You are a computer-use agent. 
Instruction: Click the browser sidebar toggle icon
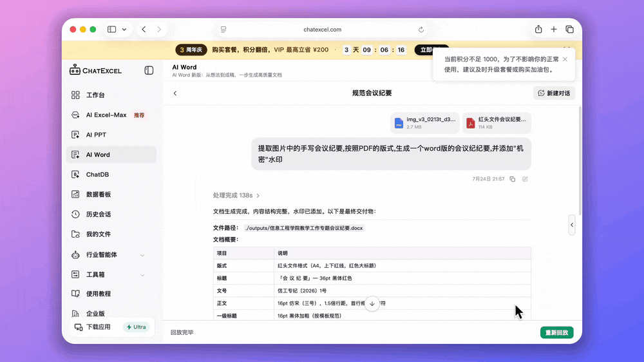111,29
